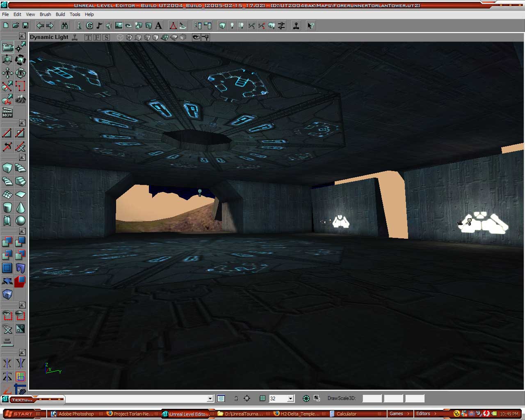Collapse the brush builders toolbox section
This screenshot has height=420, width=525.
[x=22, y=157]
